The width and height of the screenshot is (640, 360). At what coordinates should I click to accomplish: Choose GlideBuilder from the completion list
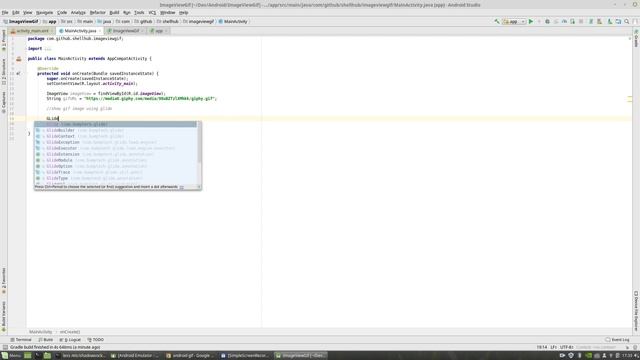point(115,130)
